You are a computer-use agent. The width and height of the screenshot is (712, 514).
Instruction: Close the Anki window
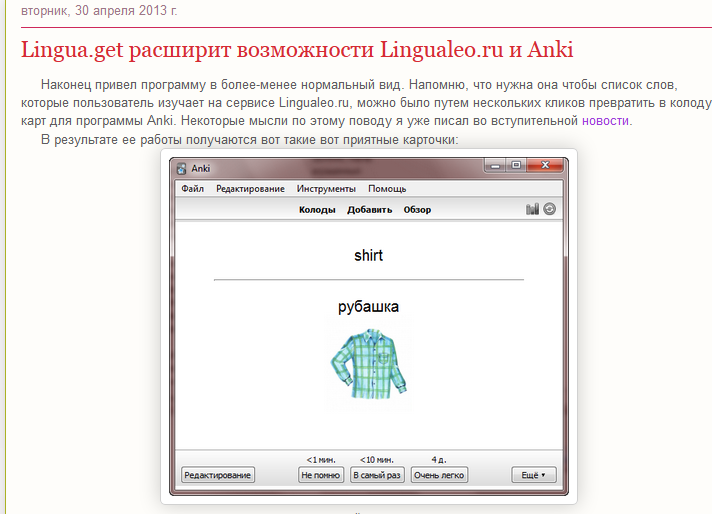545,165
